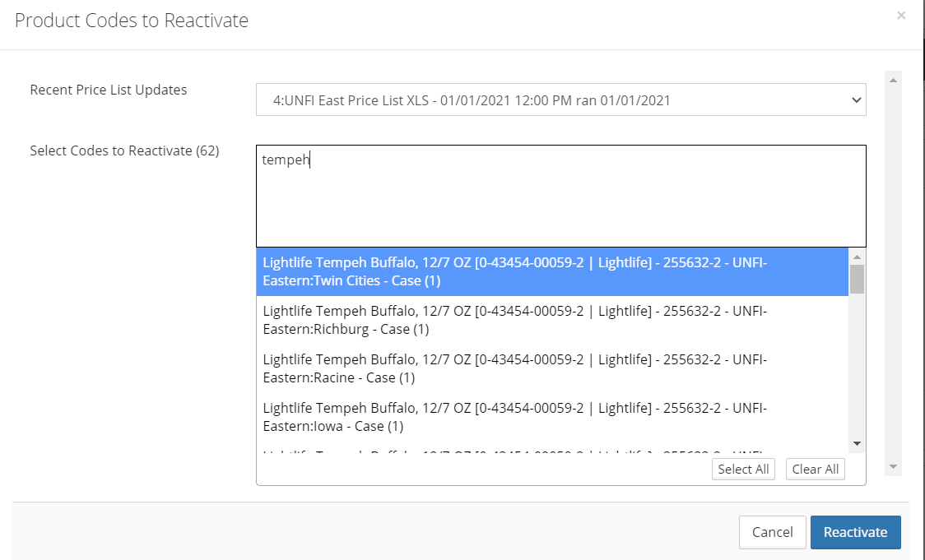Click the Select Codes to Reactivate label

pos(124,150)
